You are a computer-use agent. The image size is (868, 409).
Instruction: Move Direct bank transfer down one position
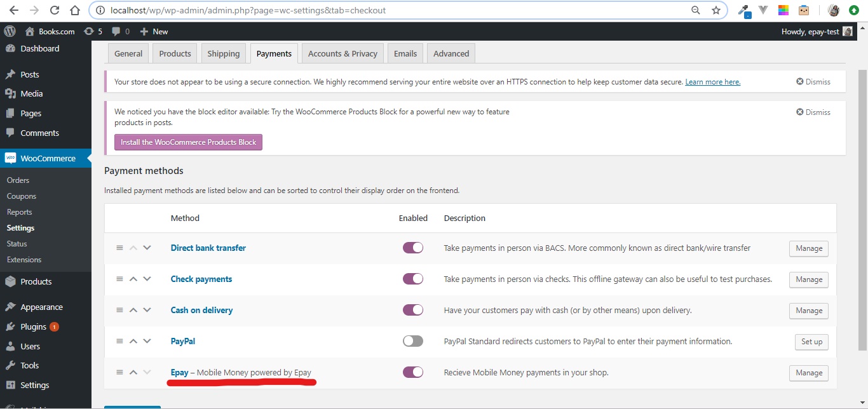click(x=147, y=248)
